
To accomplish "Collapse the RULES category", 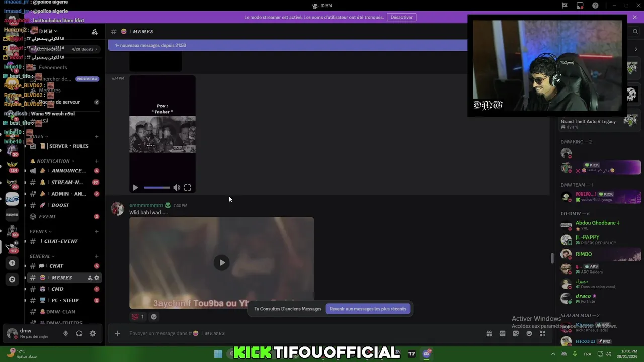I will tap(38, 136).
